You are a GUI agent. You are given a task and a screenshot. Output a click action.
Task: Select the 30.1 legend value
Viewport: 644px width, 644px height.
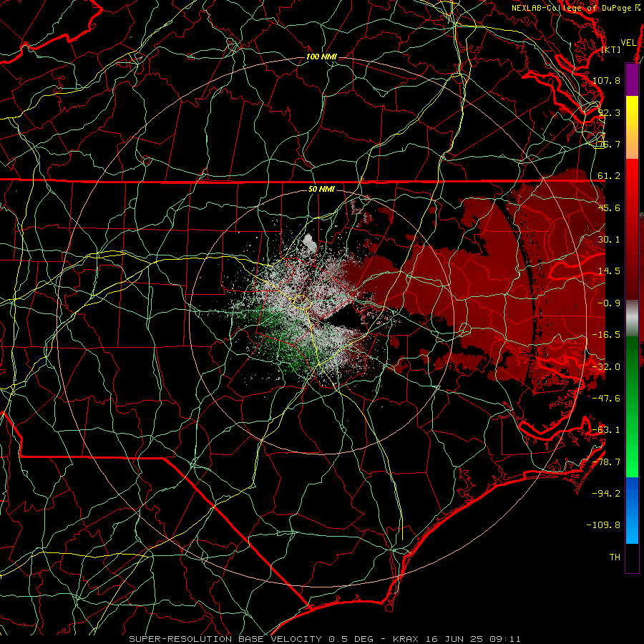pos(609,240)
